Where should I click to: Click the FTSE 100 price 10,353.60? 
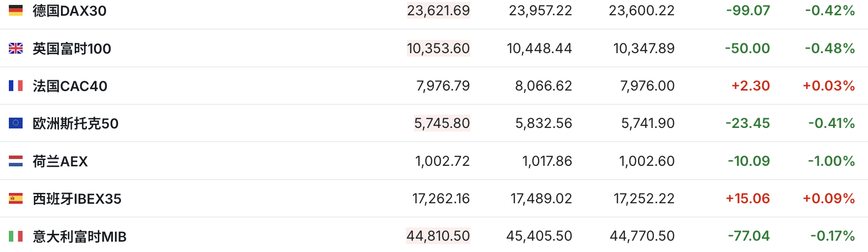click(x=438, y=48)
